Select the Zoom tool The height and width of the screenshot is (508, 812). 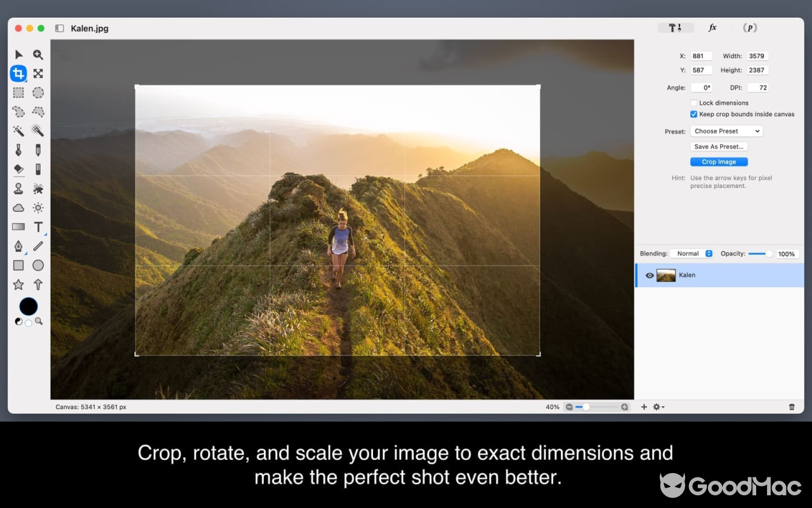[x=38, y=55]
